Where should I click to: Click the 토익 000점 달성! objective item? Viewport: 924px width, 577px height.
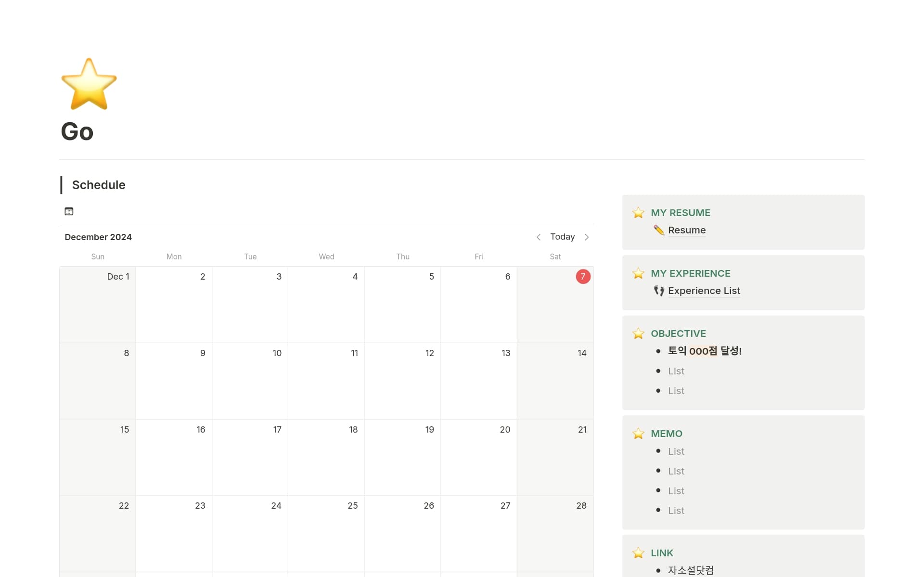pos(705,351)
